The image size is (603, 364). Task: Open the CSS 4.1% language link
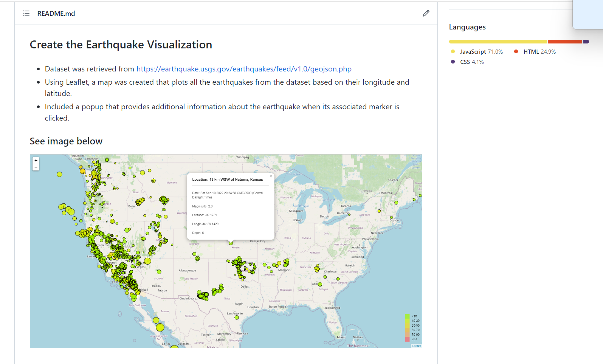pos(471,62)
